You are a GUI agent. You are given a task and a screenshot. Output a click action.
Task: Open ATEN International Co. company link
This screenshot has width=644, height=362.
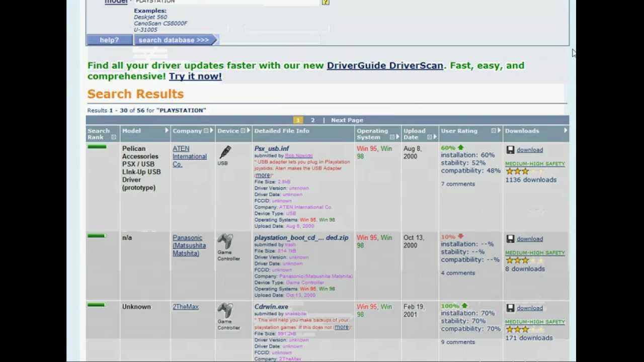(x=190, y=156)
